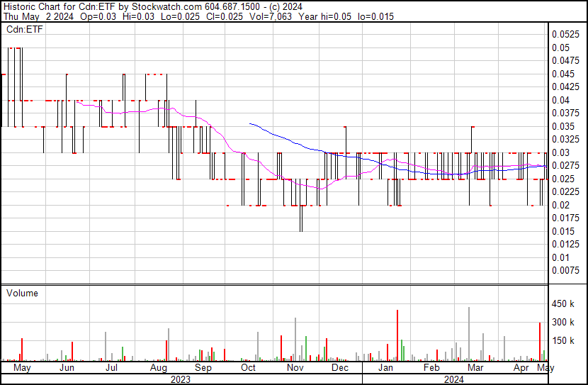
Task: Click the 0.0475 price axis label
Action: 565,61
